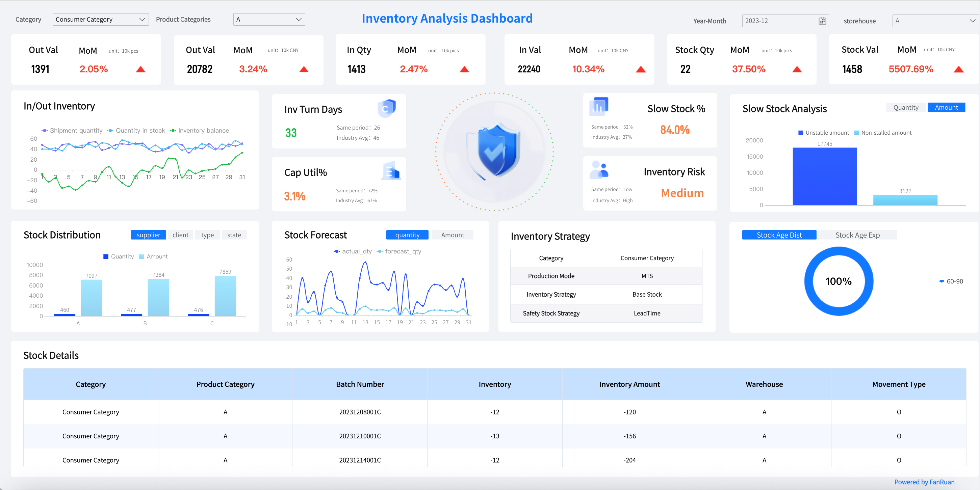The image size is (980, 490).
Task: Click Unstable amount blue legend swatch
Action: (x=800, y=133)
